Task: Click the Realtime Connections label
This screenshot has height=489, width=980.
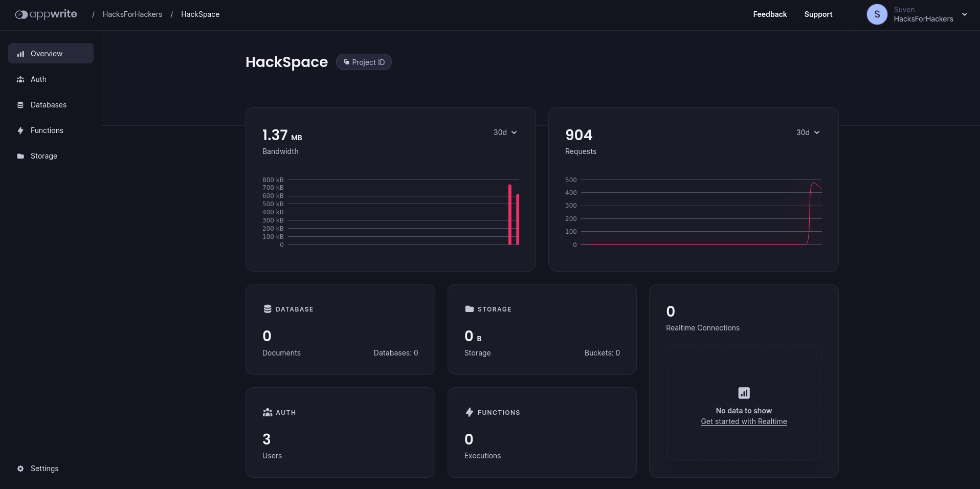Action: click(703, 328)
